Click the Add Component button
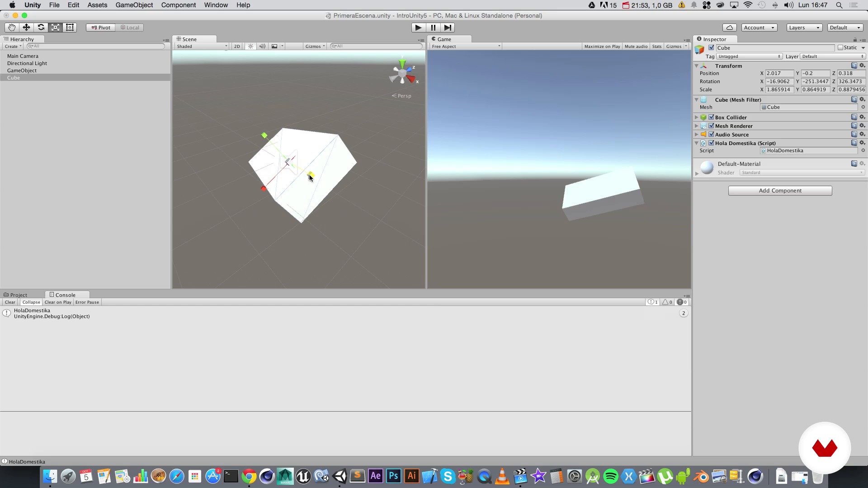The image size is (868, 488). [780, 191]
